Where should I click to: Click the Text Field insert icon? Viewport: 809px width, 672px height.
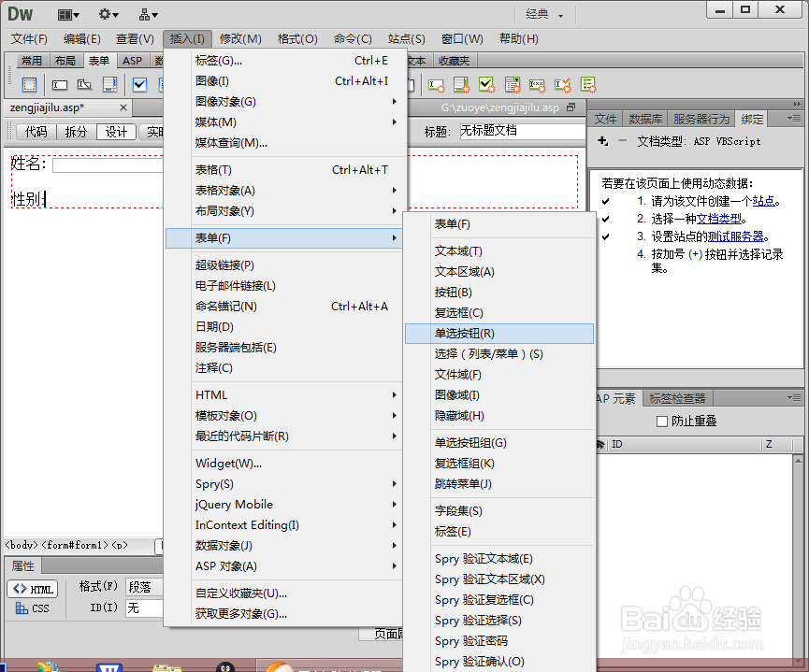coord(59,84)
